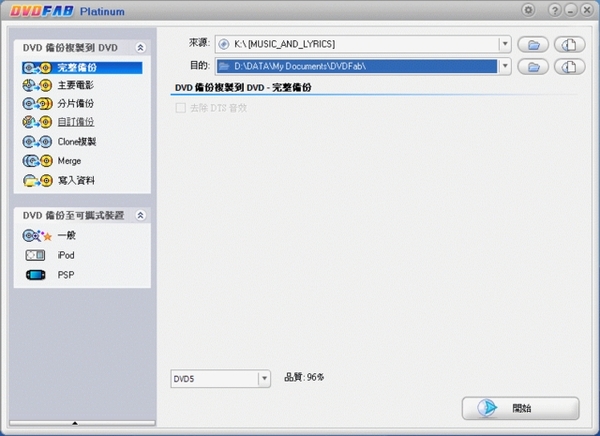The height and width of the screenshot is (436, 600).
Task: Open image file button for 目的 destination
Action: pyautogui.click(x=569, y=67)
